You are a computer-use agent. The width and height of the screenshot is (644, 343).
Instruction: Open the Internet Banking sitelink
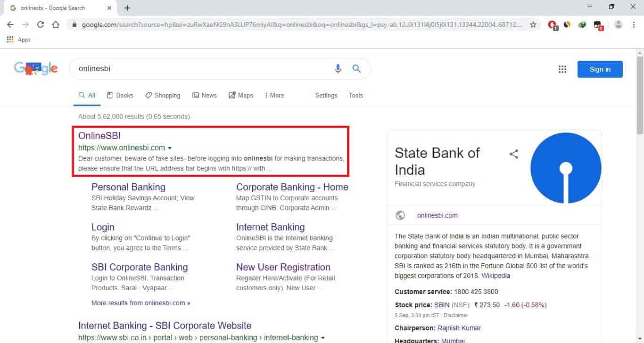pyautogui.click(x=271, y=227)
